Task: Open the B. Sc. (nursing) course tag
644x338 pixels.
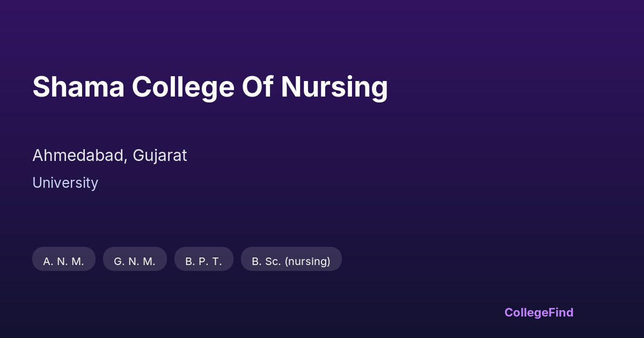Action: pyautogui.click(x=291, y=261)
